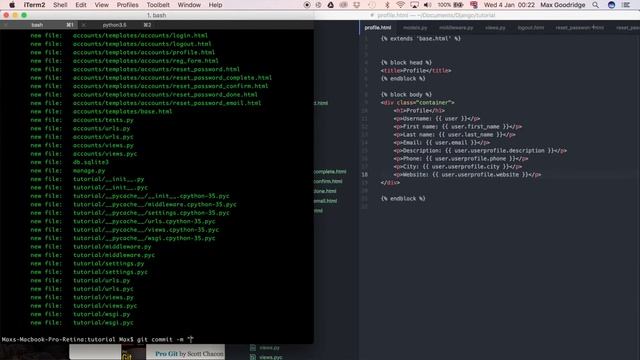Open the Apple menu
Viewport: 640px width, 360px height.
click(x=12, y=5)
